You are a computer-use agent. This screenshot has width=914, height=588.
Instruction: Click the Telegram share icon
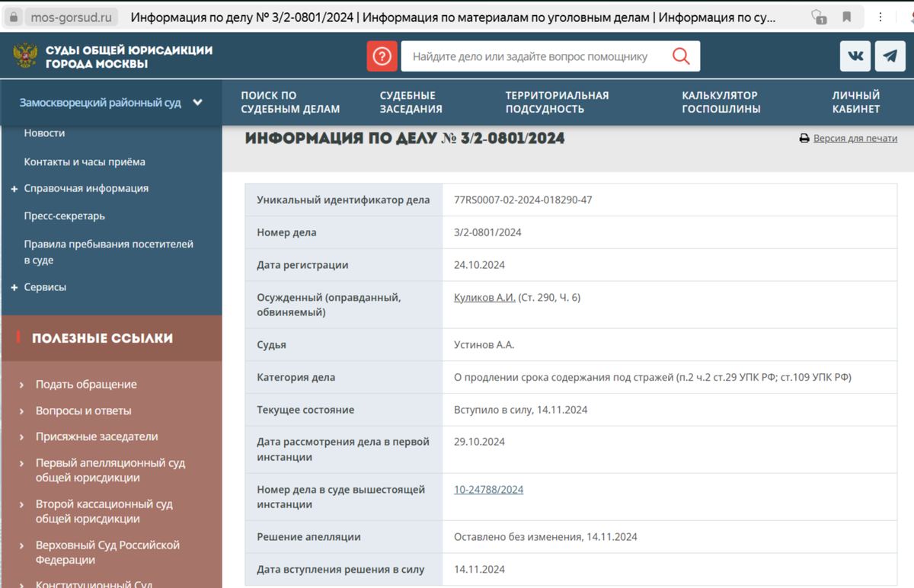point(890,56)
